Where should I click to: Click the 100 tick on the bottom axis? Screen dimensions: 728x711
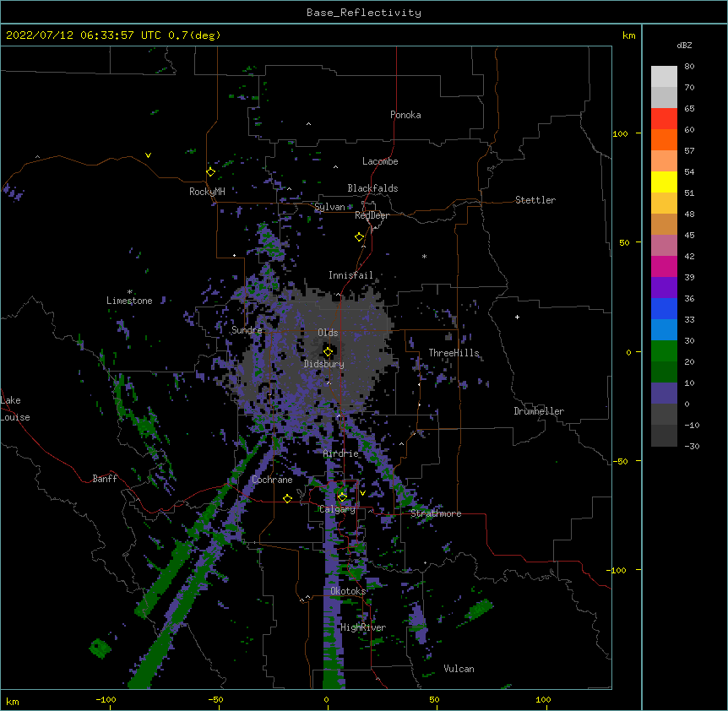(x=543, y=699)
